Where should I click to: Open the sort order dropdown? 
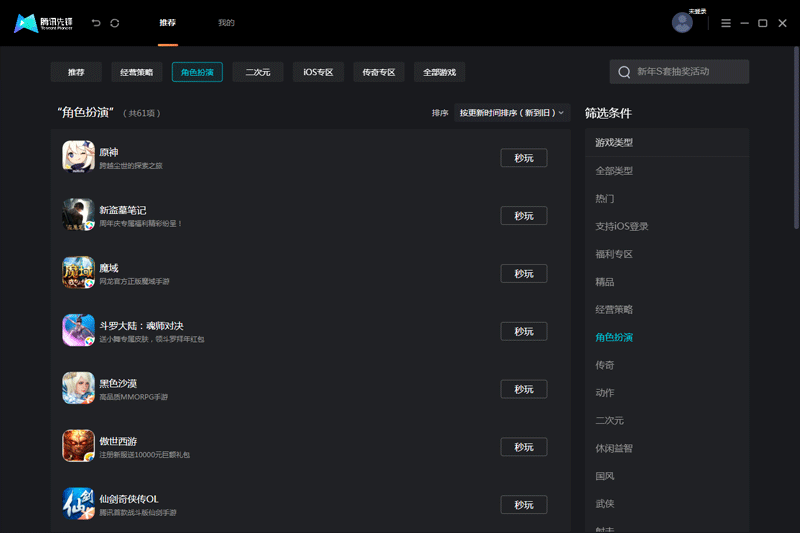pyautogui.click(x=512, y=113)
